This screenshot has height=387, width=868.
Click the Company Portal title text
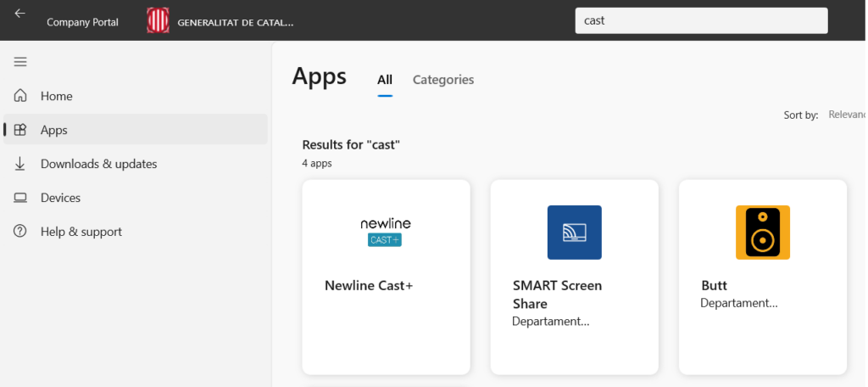pos(82,22)
